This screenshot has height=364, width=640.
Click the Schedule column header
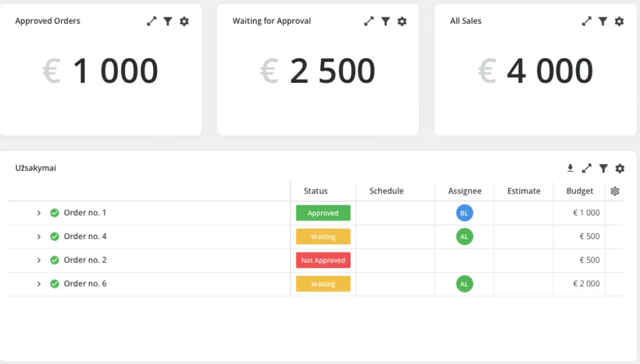pos(387,191)
